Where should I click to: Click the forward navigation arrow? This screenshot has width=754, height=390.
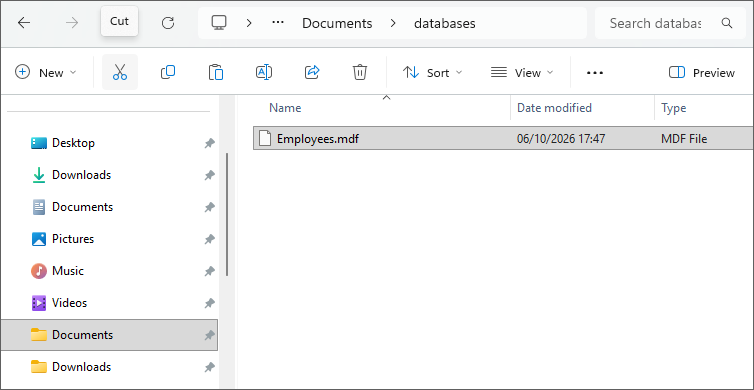point(72,23)
